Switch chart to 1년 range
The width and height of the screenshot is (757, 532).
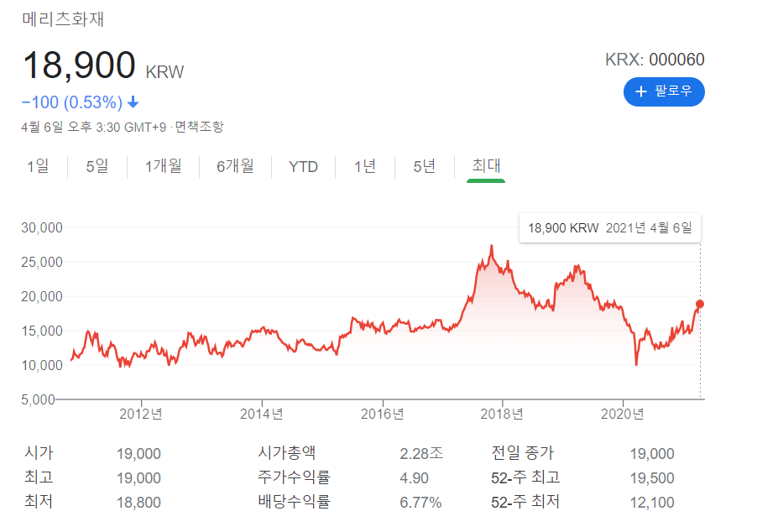(x=365, y=166)
